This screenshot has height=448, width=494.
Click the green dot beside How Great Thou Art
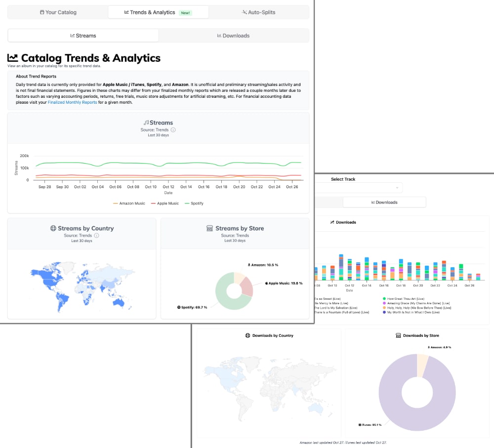[384, 299]
